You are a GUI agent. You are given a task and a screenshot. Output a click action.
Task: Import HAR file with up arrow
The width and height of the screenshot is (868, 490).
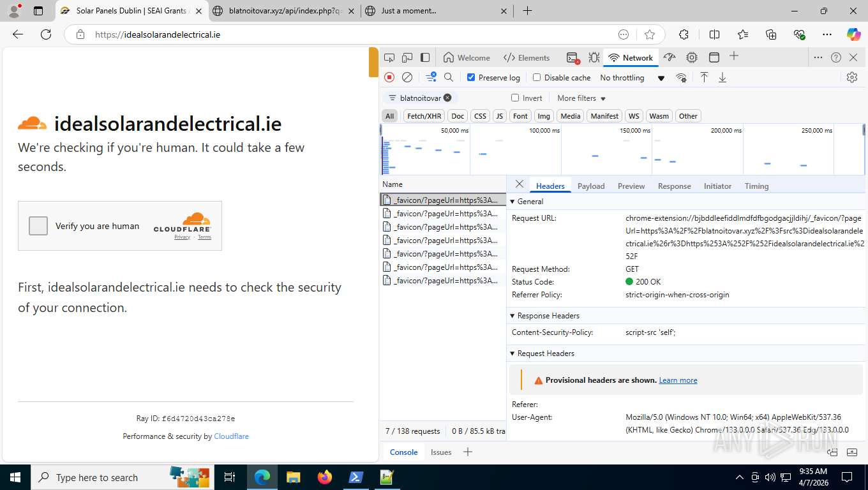pyautogui.click(x=704, y=77)
